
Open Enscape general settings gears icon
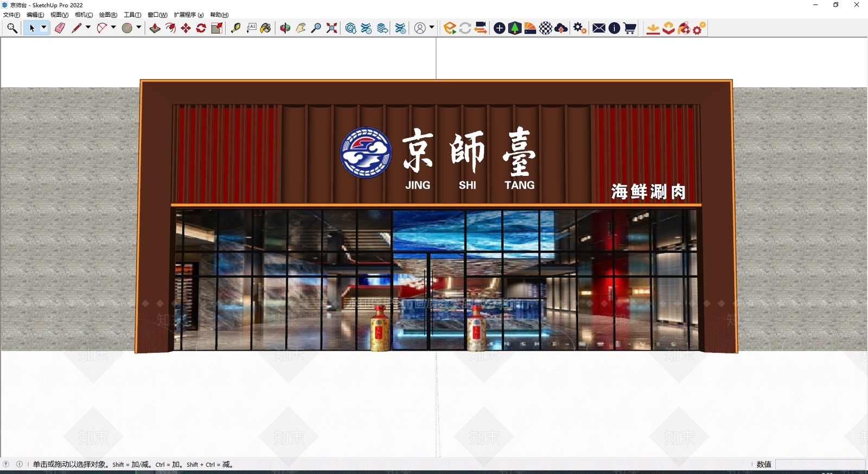coord(580,28)
